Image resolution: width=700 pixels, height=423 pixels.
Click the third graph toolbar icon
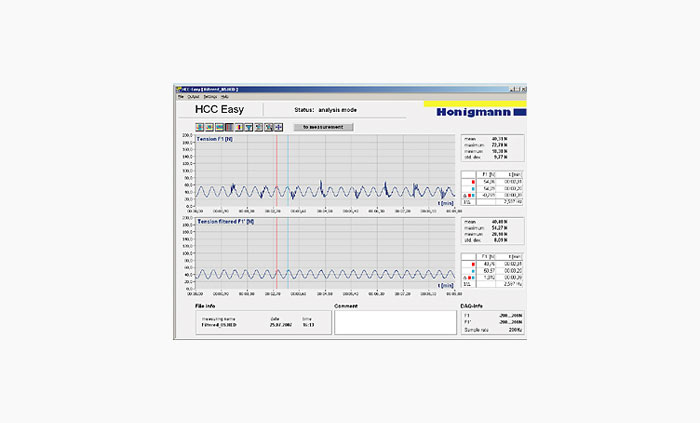219,127
